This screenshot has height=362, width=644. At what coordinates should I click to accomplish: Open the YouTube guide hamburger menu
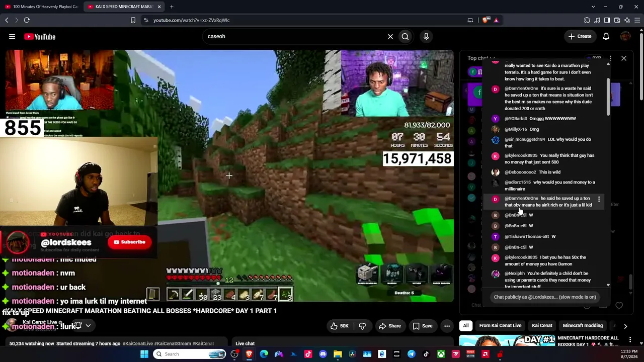12,36
